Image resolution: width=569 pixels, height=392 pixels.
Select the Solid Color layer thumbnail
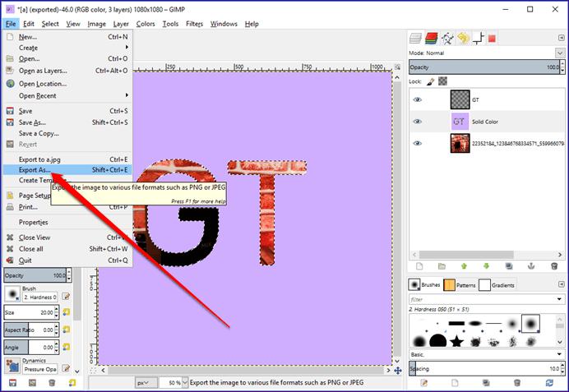[460, 122]
